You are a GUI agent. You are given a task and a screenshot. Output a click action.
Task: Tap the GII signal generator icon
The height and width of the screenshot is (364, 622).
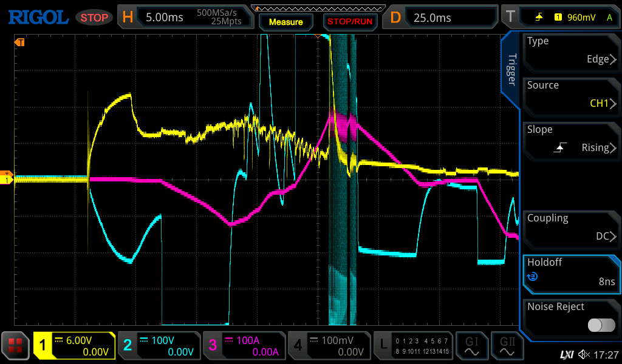coord(505,346)
